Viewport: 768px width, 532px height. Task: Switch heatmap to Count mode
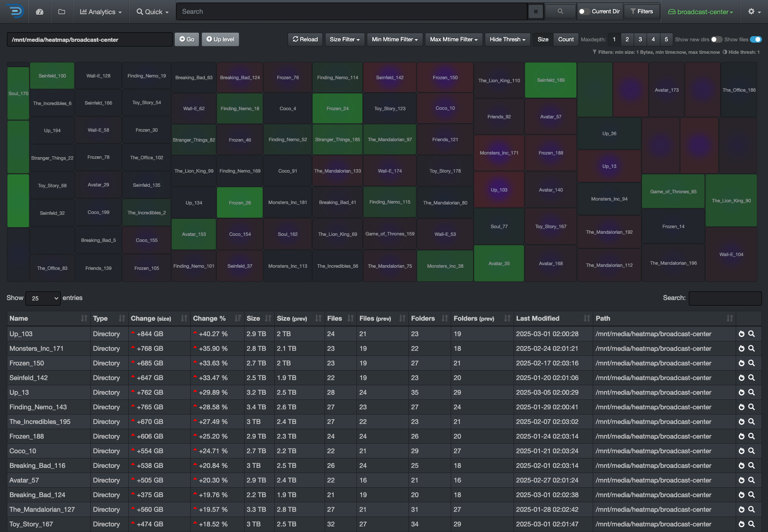pos(566,40)
